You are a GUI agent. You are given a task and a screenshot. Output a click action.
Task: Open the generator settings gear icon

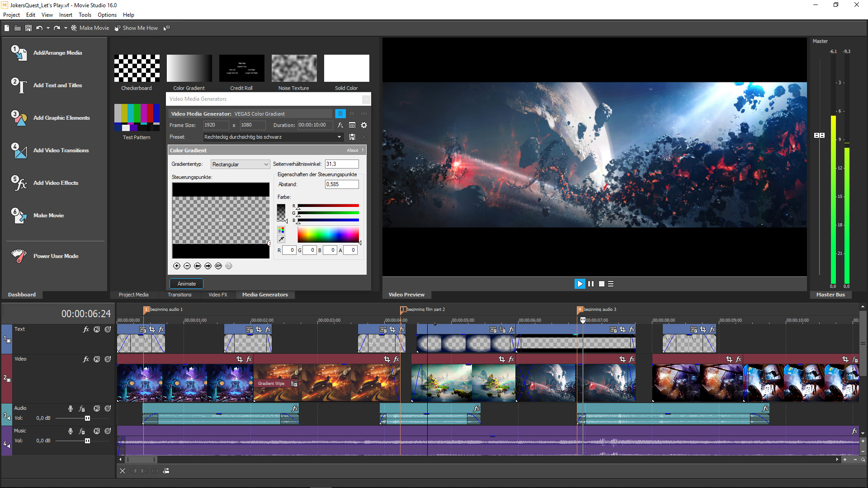pos(364,125)
